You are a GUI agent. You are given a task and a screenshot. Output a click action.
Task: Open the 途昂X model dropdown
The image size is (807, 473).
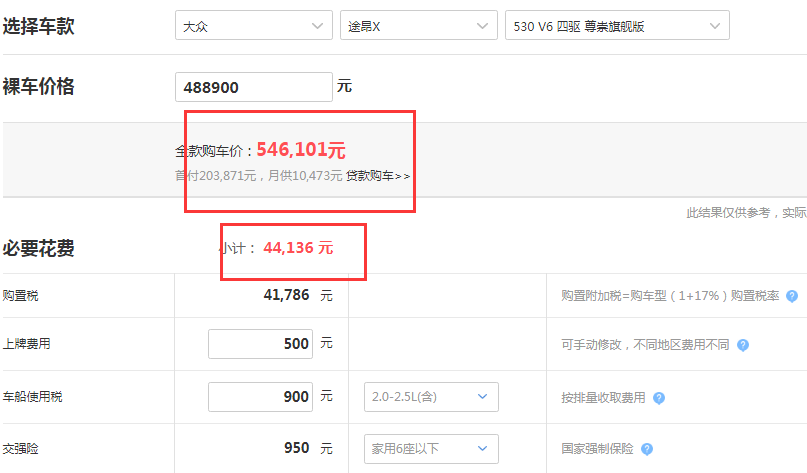418,25
